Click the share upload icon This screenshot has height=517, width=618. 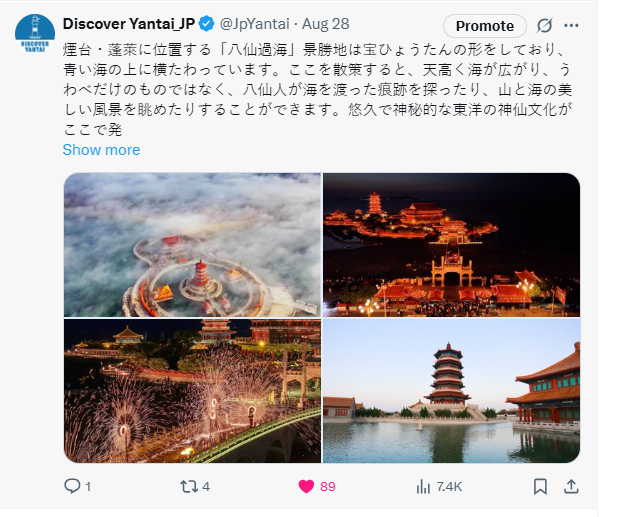pos(571,486)
